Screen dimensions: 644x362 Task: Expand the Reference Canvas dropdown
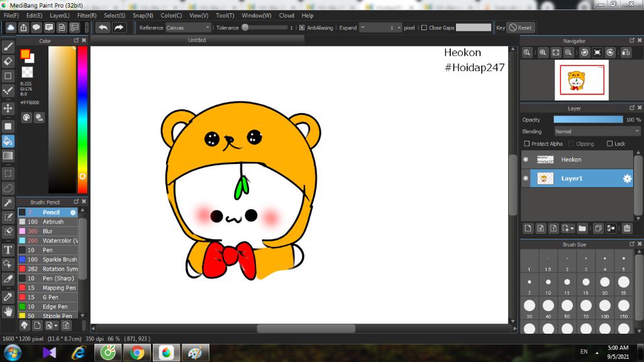coord(188,28)
